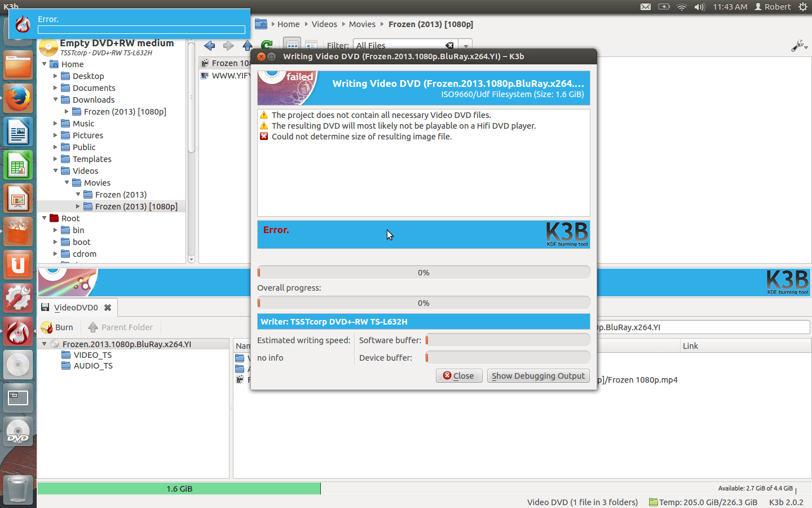812x508 pixels.
Task: Select Frozen (2013) folder under Movies
Action: (x=121, y=195)
